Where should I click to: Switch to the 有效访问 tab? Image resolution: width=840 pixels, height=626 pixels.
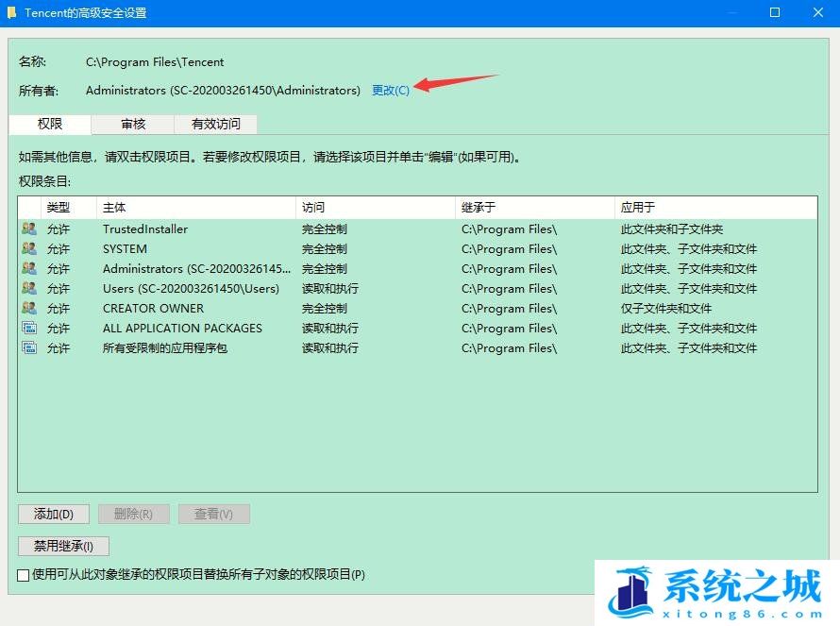[x=216, y=125]
